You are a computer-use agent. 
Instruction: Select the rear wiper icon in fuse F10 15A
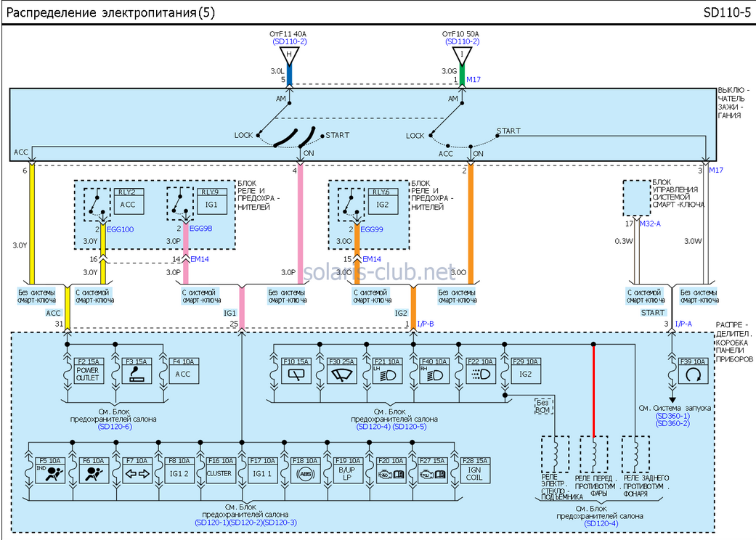coord(296,375)
